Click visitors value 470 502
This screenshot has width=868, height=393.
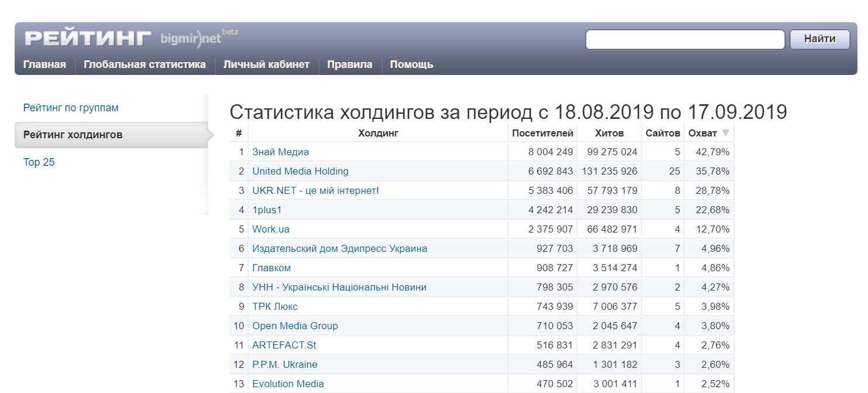pos(555,384)
